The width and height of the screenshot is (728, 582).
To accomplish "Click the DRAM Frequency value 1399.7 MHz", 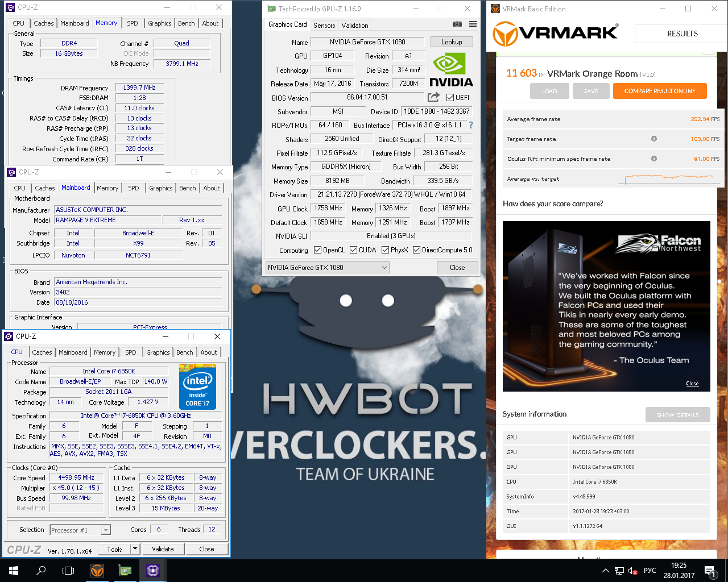I will (139, 88).
